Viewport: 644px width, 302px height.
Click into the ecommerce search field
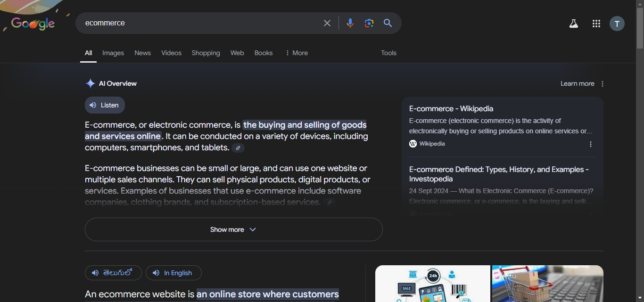(x=200, y=23)
